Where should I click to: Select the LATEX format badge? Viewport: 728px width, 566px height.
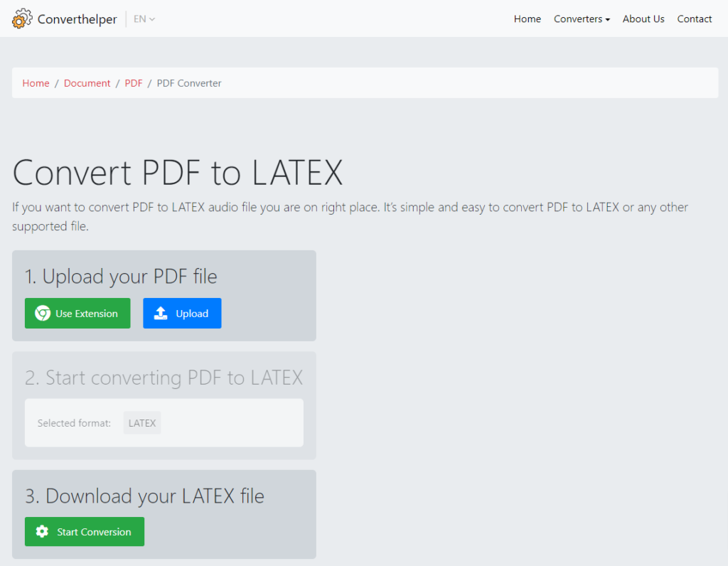pyautogui.click(x=141, y=422)
